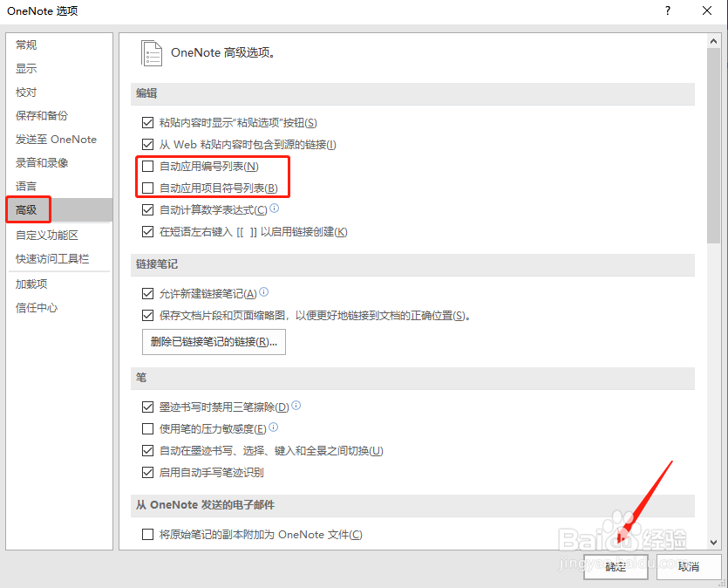Toggle 自动计算数学表达式 checkbox
The image size is (728, 588).
tap(147, 210)
